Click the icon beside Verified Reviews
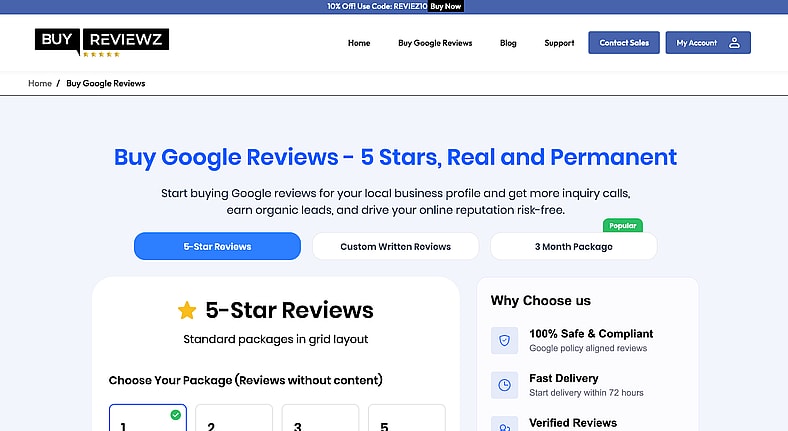 [x=505, y=424]
